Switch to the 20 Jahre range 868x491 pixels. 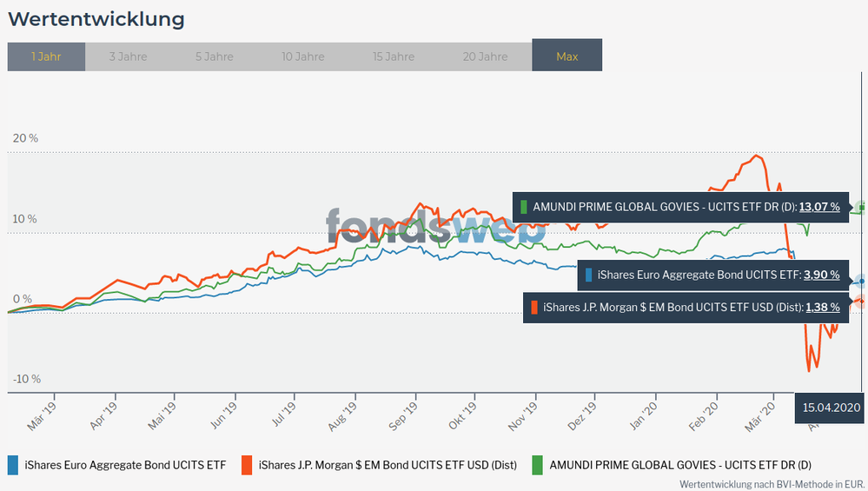click(x=485, y=56)
